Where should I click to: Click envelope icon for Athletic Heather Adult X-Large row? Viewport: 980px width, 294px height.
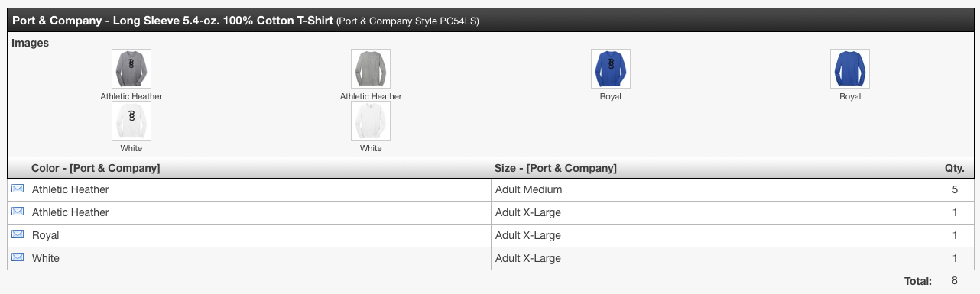(18, 212)
